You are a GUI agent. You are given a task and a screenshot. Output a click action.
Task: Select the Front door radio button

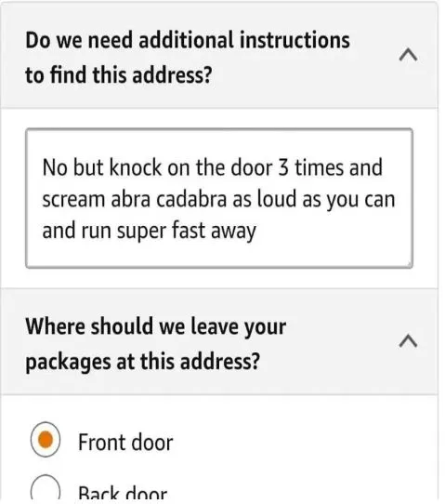46,440
